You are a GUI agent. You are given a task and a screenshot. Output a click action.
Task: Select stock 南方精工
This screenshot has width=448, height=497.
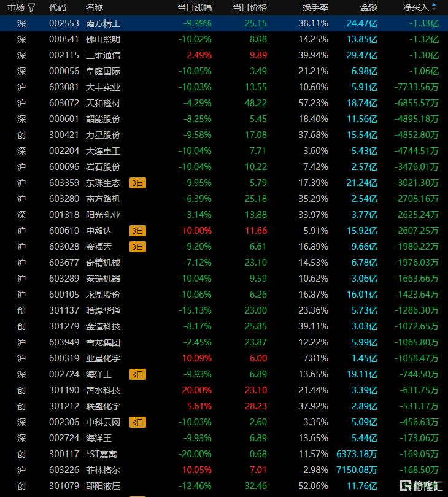[x=103, y=23]
